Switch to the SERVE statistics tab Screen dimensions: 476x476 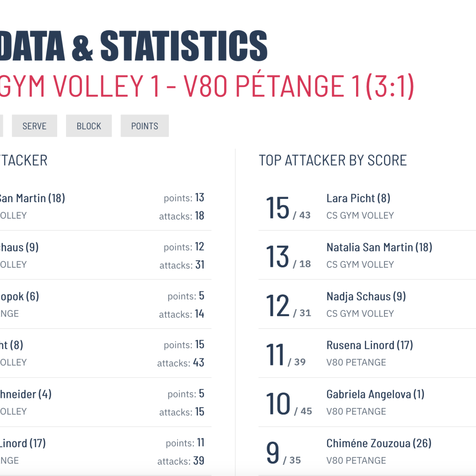(34, 126)
